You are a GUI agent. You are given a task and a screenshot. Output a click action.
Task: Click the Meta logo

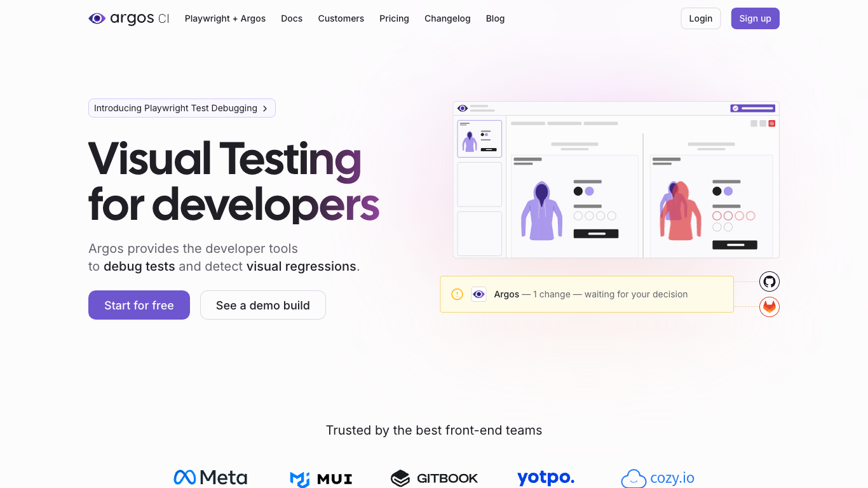click(x=210, y=477)
